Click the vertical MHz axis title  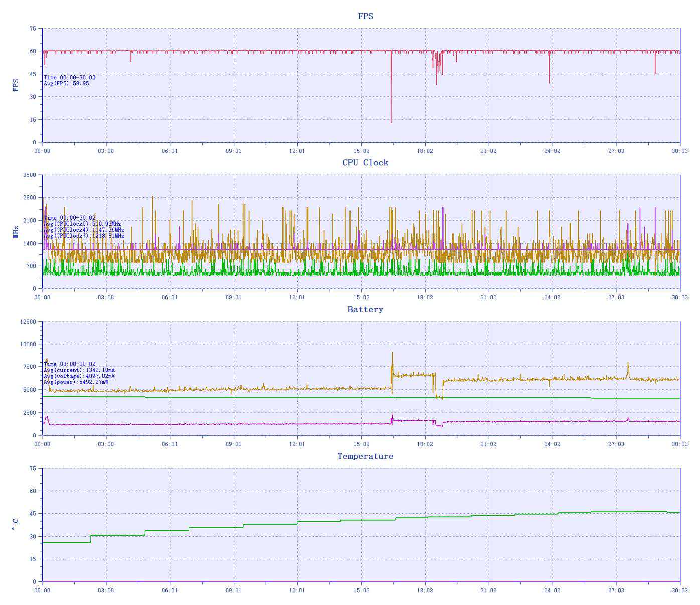click(x=16, y=232)
